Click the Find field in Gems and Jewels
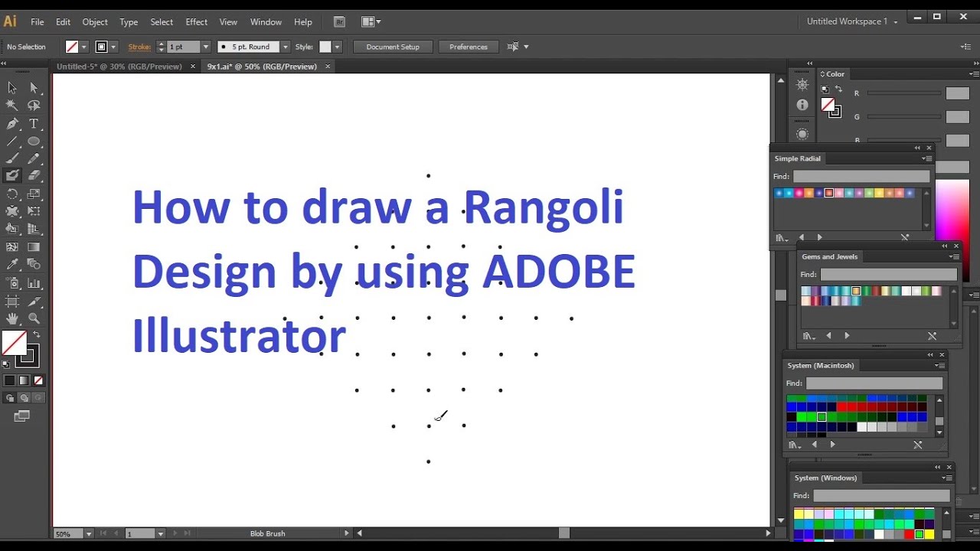The height and width of the screenshot is (551, 980). [x=888, y=274]
